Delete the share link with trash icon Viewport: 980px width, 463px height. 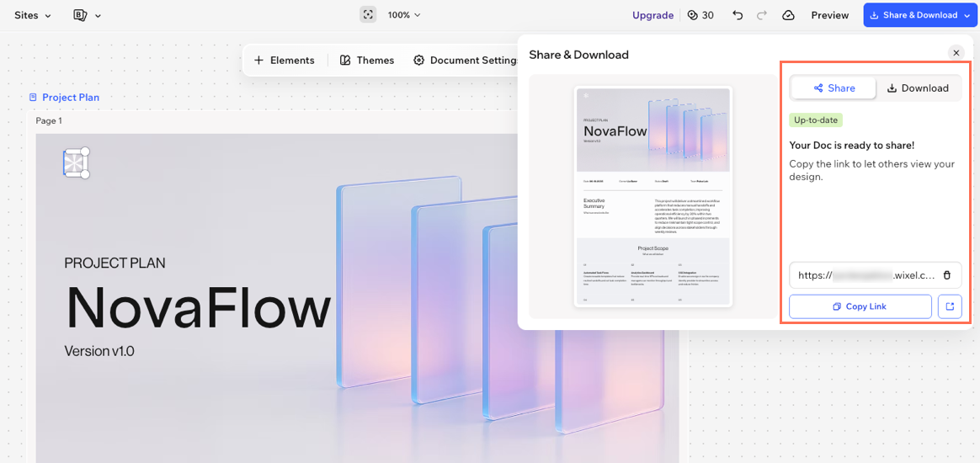pyautogui.click(x=947, y=275)
